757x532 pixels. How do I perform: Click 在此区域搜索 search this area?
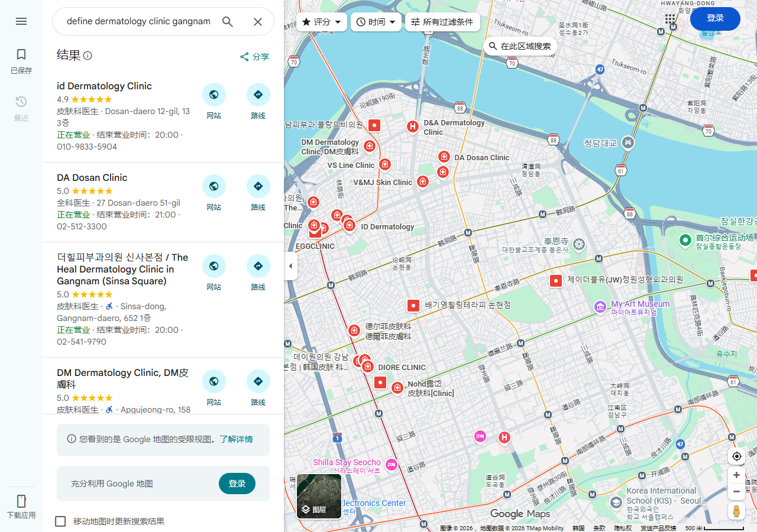[520, 46]
